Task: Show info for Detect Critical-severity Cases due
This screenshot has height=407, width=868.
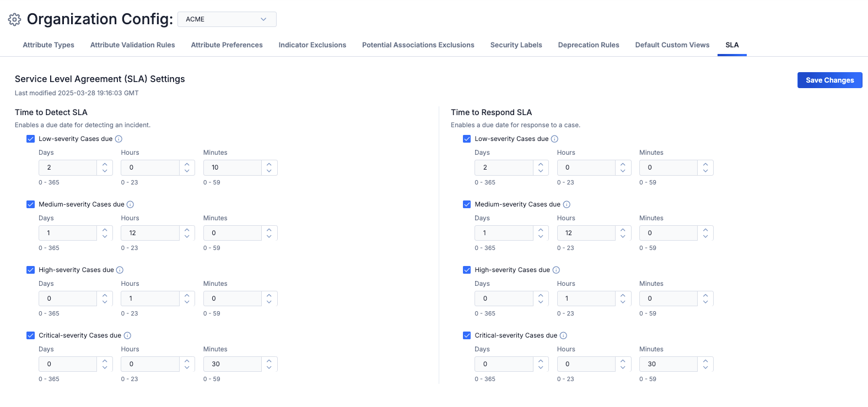Action: coord(127,335)
